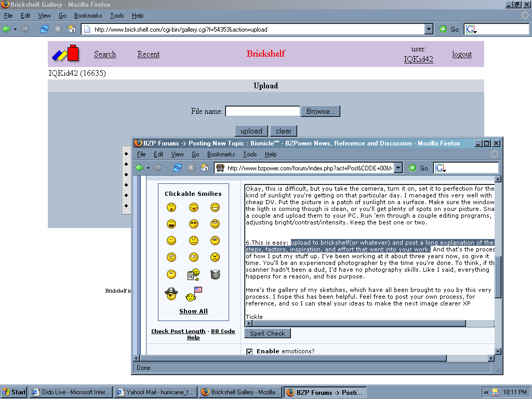Open Back history dropdown in Brickshelf window
The width and height of the screenshot is (532, 399).
pyautogui.click(x=15, y=30)
